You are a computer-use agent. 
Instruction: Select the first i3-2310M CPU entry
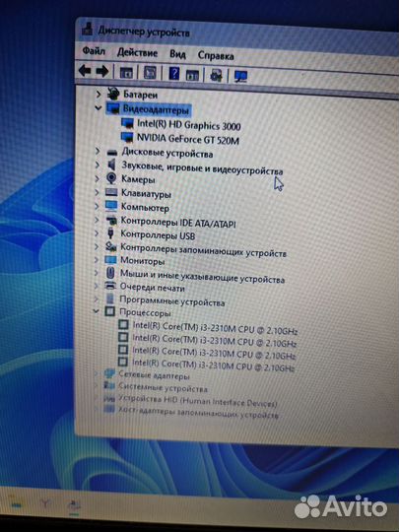pos(215,328)
